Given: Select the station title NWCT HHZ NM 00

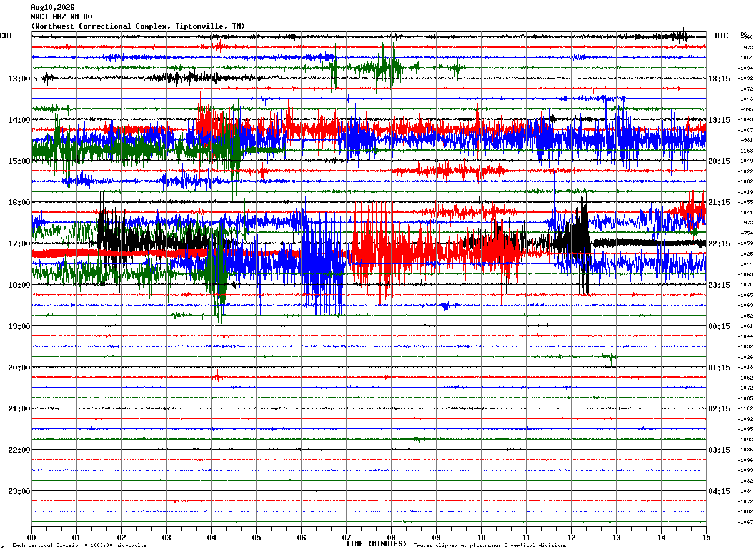Looking at the screenshot, I should click(61, 17).
